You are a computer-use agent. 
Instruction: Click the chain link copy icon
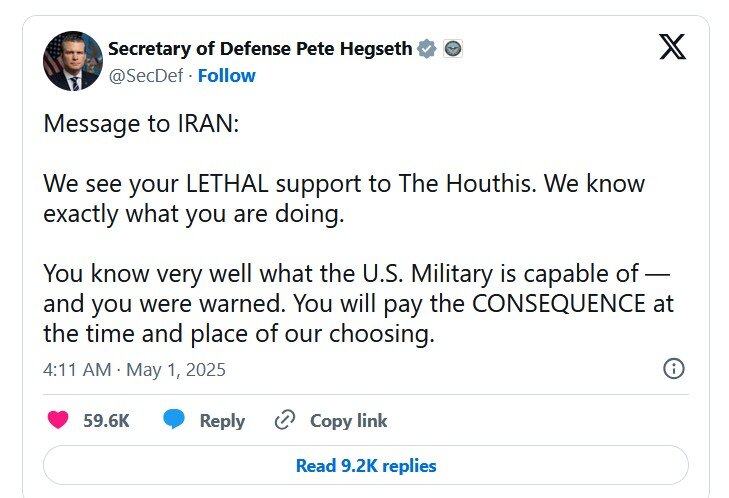pyautogui.click(x=285, y=420)
